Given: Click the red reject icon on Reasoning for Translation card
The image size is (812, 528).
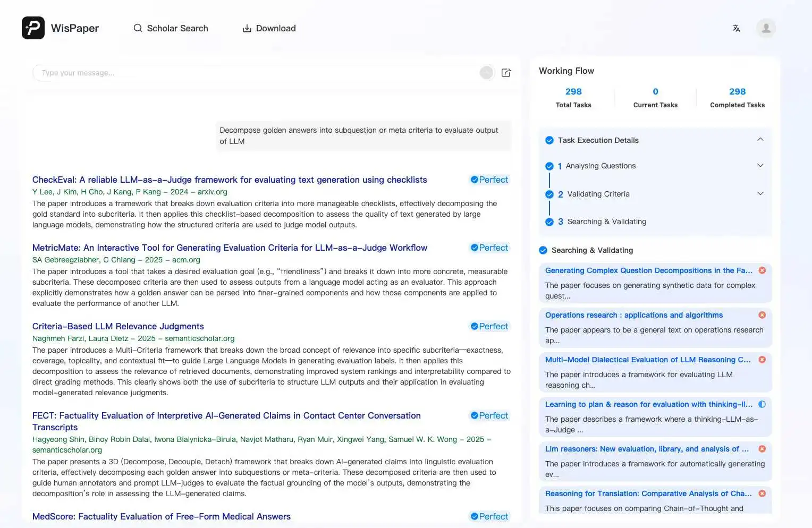Looking at the screenshot, I should click(x=762, y=493).
